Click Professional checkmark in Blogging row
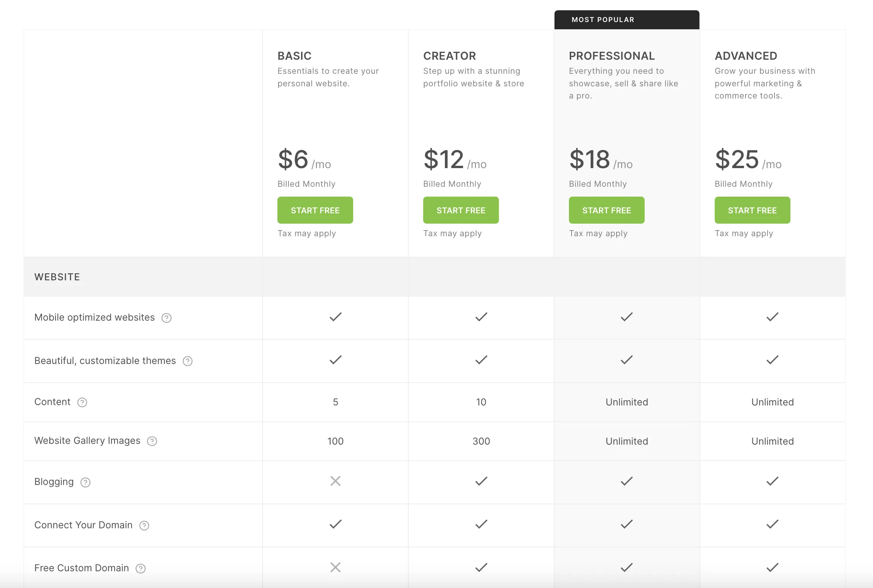The height and width of the screenshot is (588, 873). (627, 481)
